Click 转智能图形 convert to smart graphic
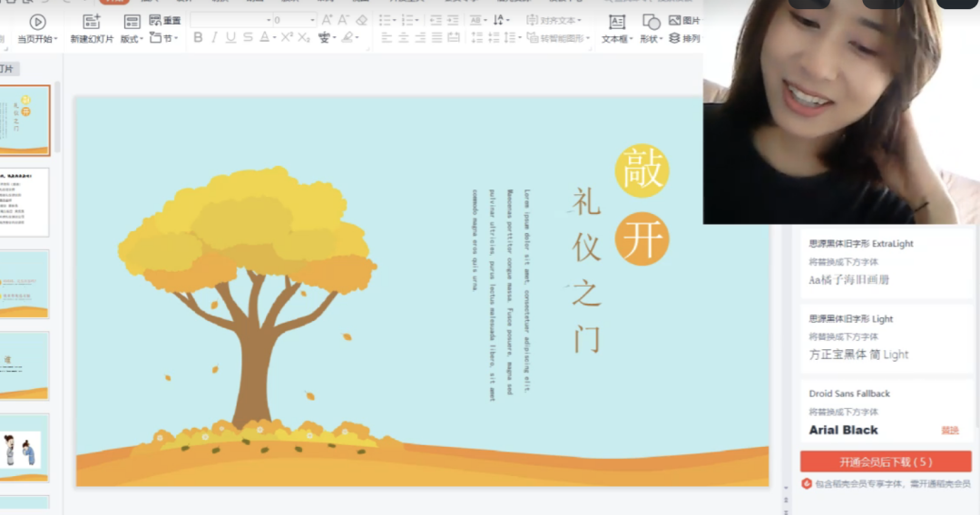Screen dimensions: 980x515 coord(559,39)
